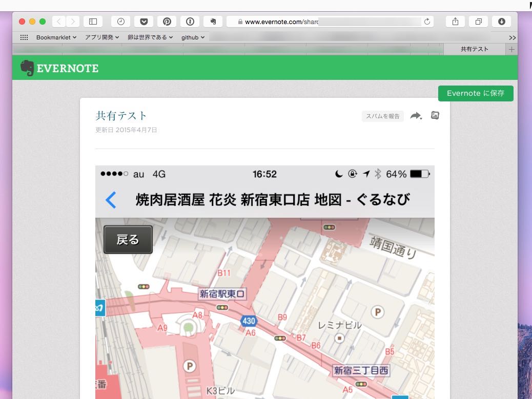532x399 pixels.
Task: Show all tabs overview icon
Action: [x=478, y=22]
